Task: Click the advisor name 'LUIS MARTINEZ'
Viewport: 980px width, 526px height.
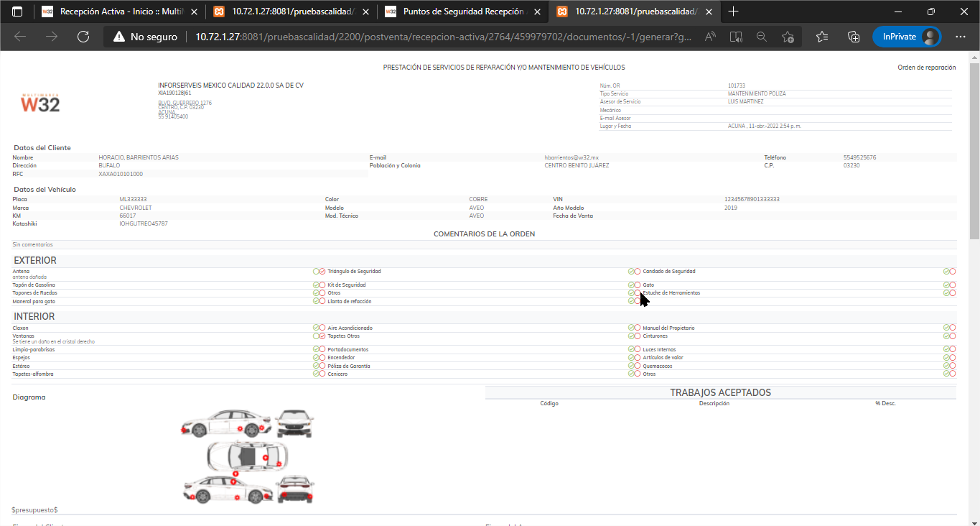Action: click(746, 101)
